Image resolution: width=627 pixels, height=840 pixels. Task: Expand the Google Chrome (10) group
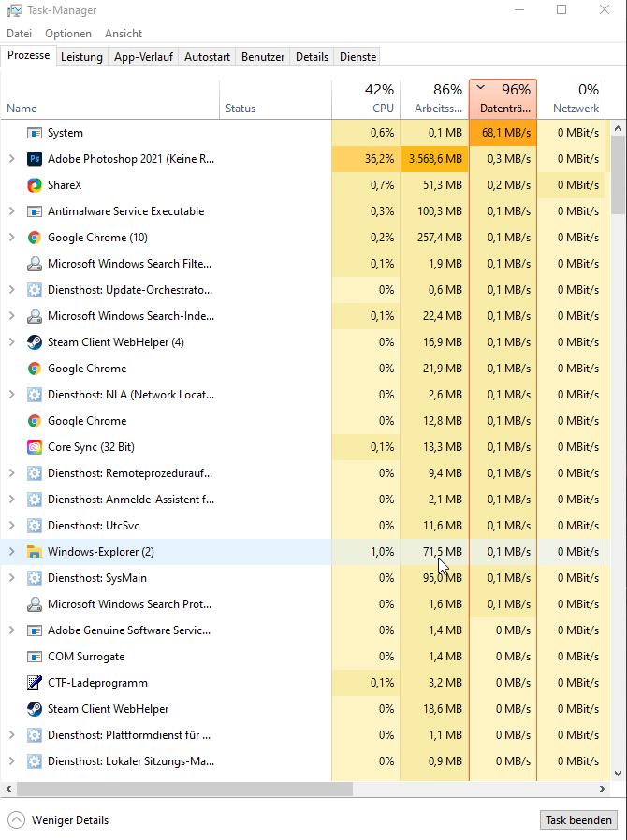tap(12, 238)
